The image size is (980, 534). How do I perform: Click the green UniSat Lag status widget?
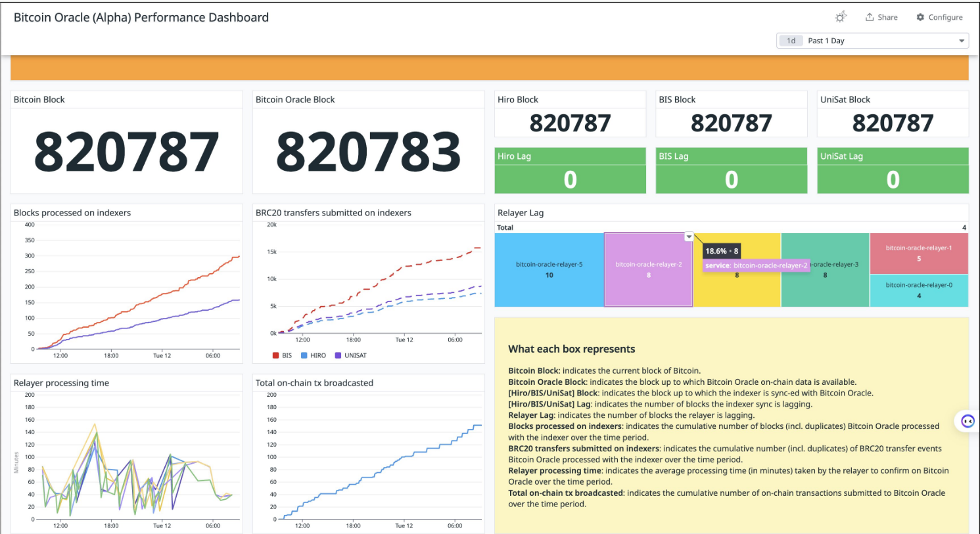[x=892, y=171]
